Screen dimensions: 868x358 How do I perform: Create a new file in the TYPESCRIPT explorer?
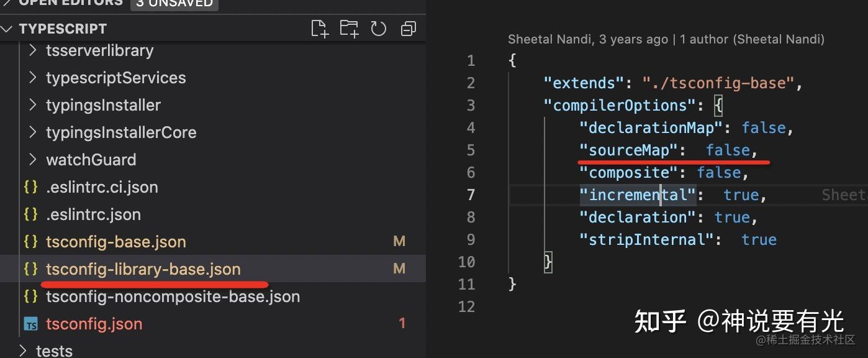[x=319, y=28]
